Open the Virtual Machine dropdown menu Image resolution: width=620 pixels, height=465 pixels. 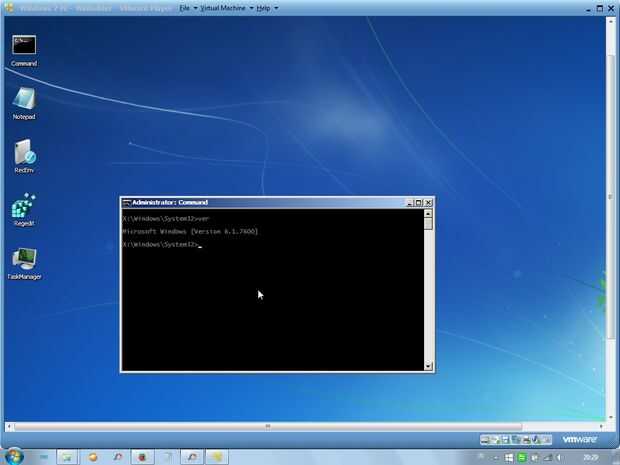(x=227, y=8)
